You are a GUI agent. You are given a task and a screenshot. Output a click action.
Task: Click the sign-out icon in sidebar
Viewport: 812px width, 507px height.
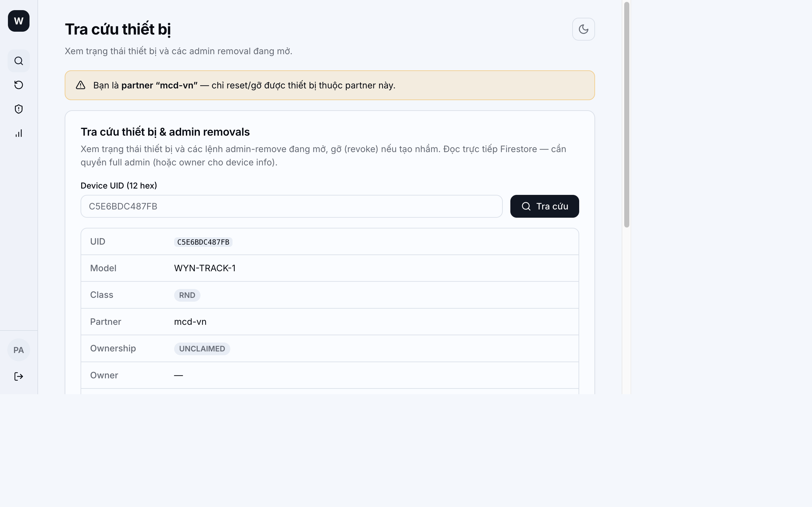click(x=19, y=376)
